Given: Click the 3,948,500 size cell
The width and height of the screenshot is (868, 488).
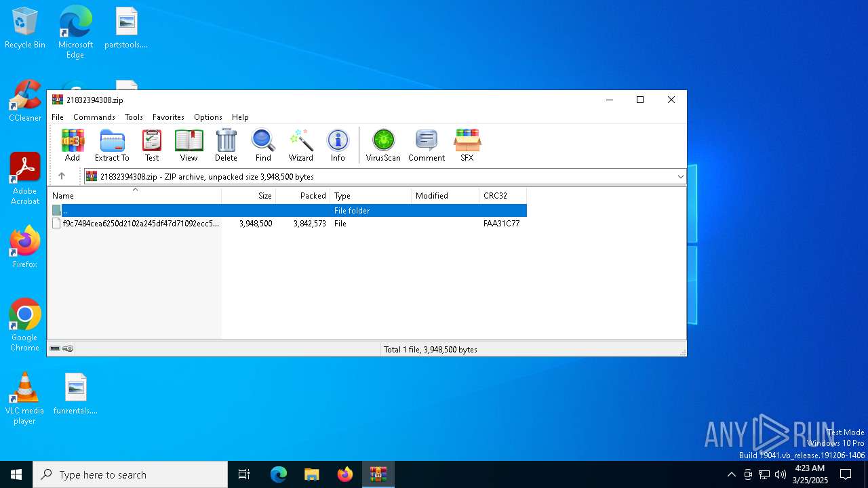Looking at the screenshot, I should coord(256,224).
